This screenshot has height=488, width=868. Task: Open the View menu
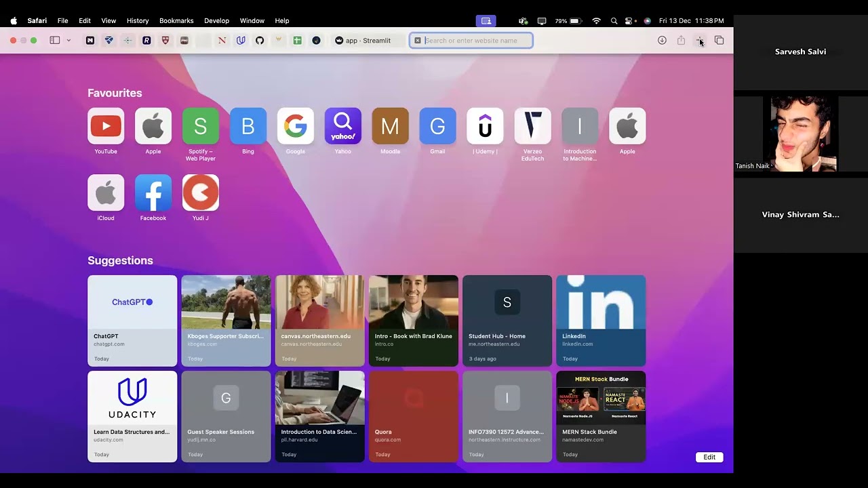(x=108, y=21)
